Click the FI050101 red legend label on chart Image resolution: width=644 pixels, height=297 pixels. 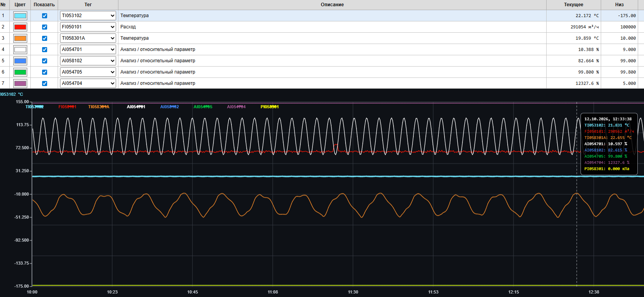tap(67, 107)
